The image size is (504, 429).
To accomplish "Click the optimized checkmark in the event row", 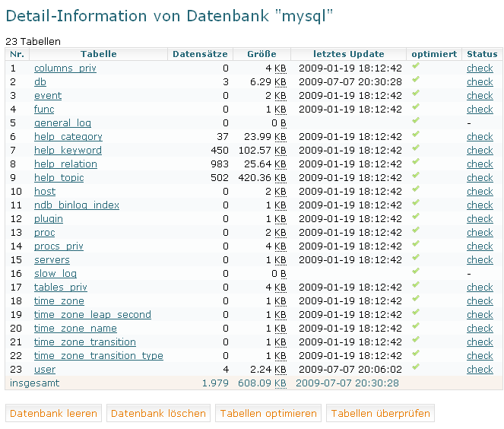I will 416,93.
